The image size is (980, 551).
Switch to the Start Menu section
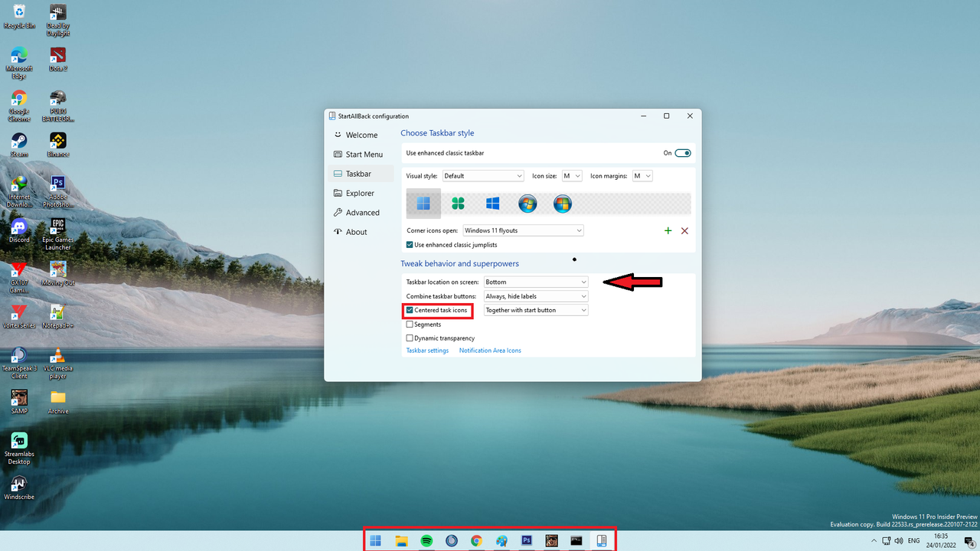pos(361,155)
